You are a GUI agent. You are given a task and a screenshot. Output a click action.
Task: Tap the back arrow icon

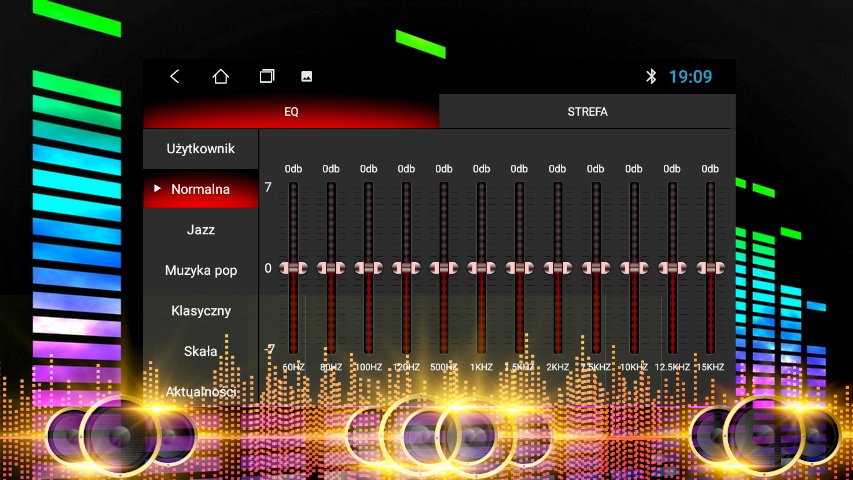coord(175,76)
